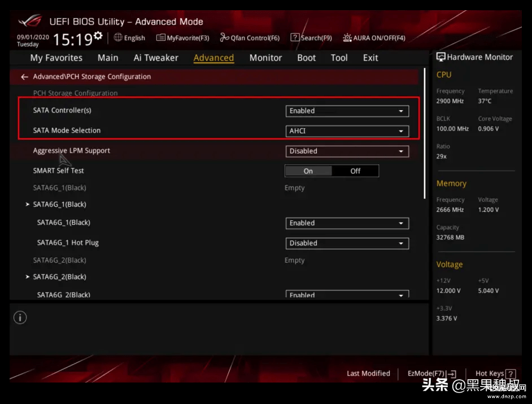Switch to Main tab

coord(108,58)
